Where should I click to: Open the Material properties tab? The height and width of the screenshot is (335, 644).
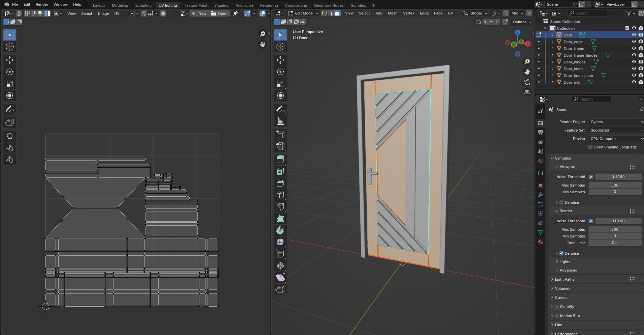tap(541, 242)
